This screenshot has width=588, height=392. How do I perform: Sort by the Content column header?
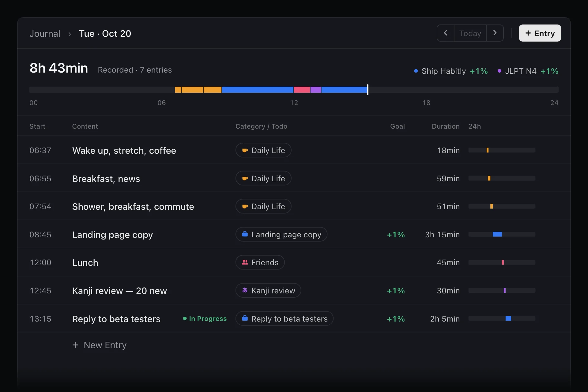coord(85,126)
